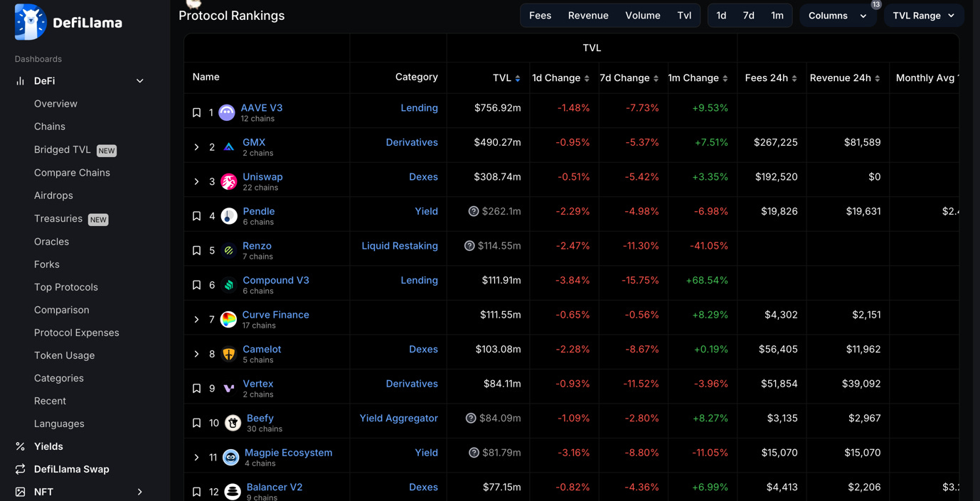
Task: Sort by 7d Change column
Action: click(x=656, y=78)
